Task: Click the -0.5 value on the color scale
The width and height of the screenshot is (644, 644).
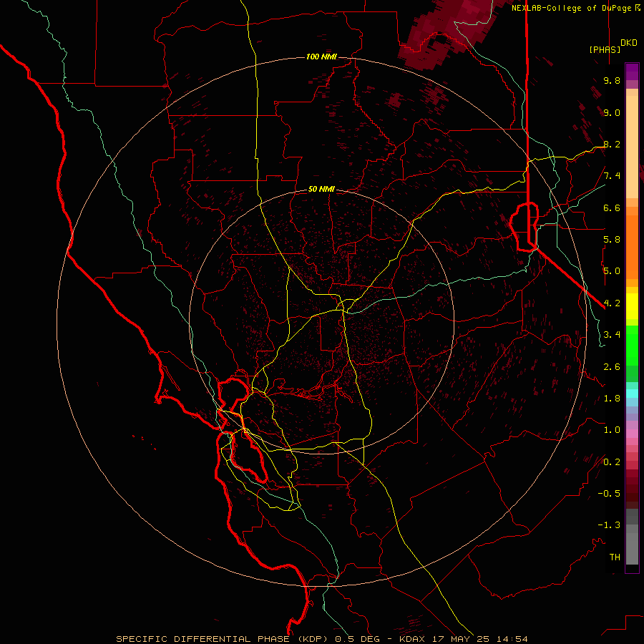Action: pyautogui.click(x=609, y=494)
